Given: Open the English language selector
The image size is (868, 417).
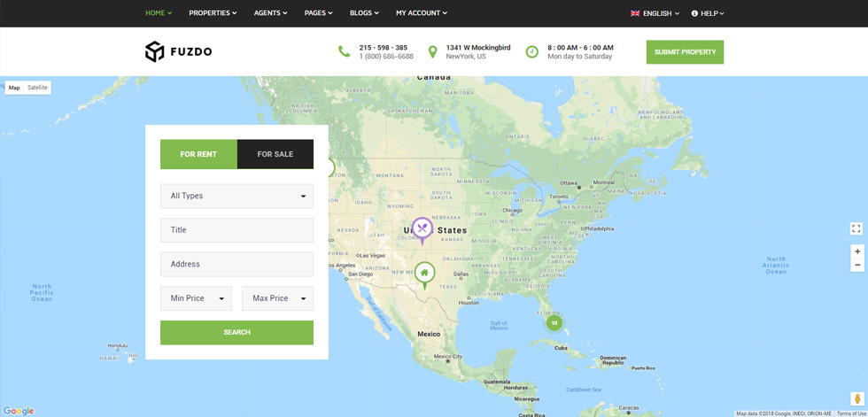Looking at the screenshot, I should click(655, 13).
